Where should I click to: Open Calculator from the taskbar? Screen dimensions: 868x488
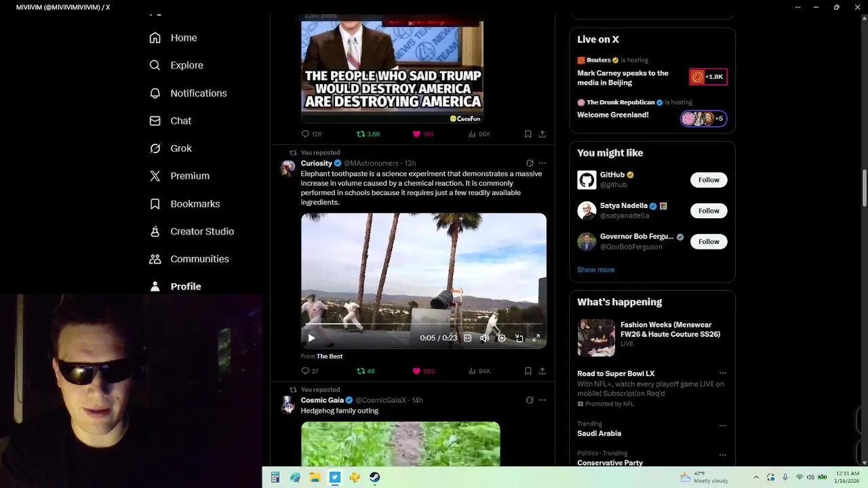pyautogui.click(x=275, y=478)
